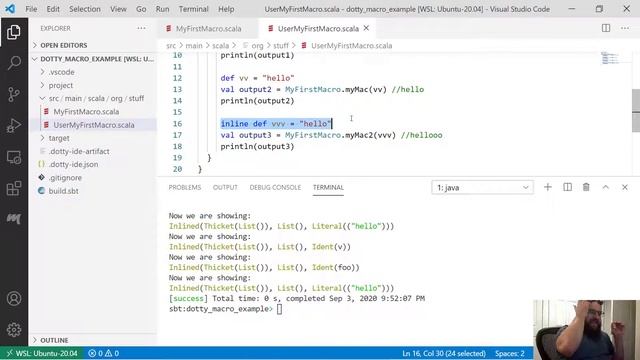Image resolution: width=640 pixels, height=360 pixels.
Task: Open the Go menu
Action: (x=141, y=9)
